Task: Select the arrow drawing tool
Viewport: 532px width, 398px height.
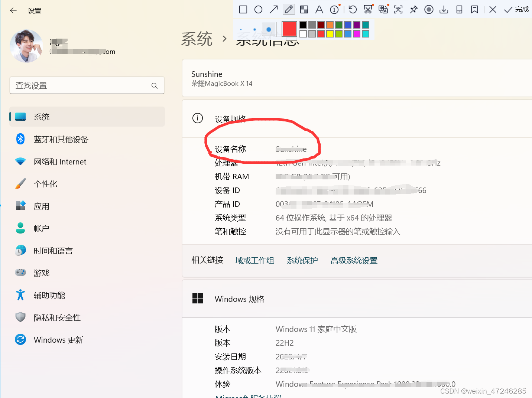Action: [273, 9]
